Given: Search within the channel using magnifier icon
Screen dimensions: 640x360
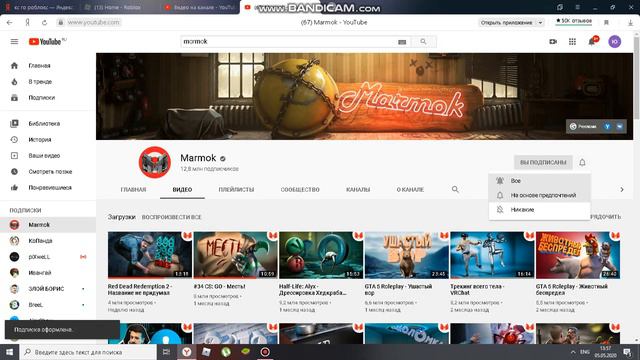Looking at the screenshot, I should (x=455, y=189).
